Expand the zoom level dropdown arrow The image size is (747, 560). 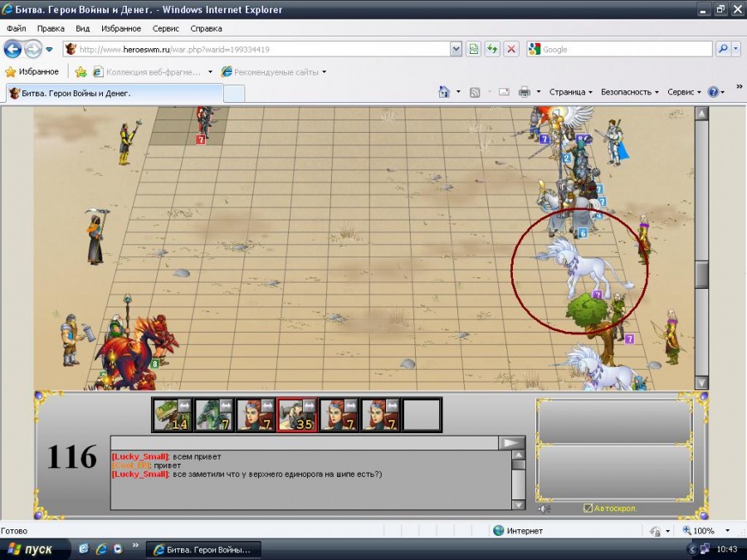727,530
